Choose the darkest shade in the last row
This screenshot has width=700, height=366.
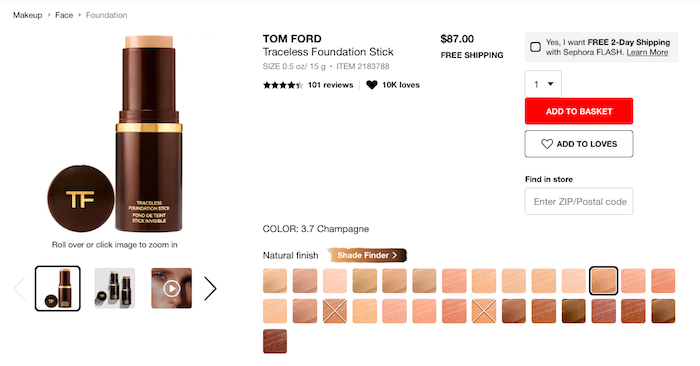click(275, 341)
